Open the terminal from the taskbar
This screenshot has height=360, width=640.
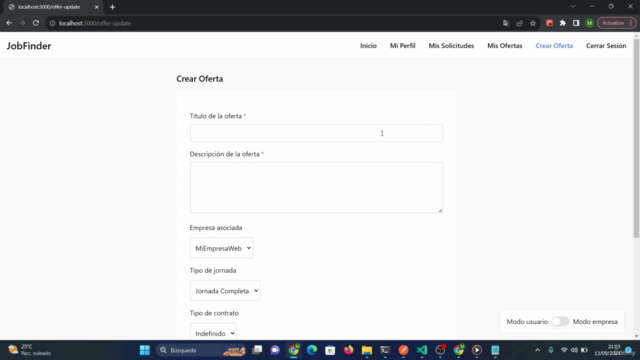(x=385, y=350)
